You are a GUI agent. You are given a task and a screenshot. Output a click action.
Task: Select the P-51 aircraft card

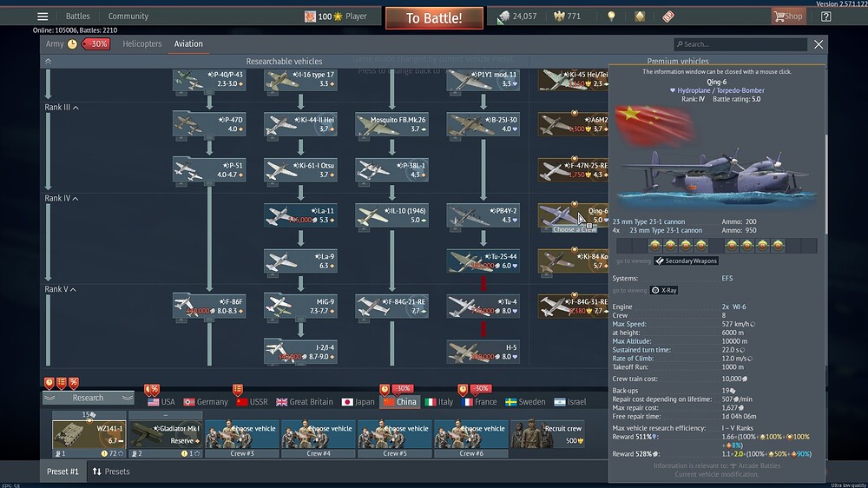click(x=209, y=169)
